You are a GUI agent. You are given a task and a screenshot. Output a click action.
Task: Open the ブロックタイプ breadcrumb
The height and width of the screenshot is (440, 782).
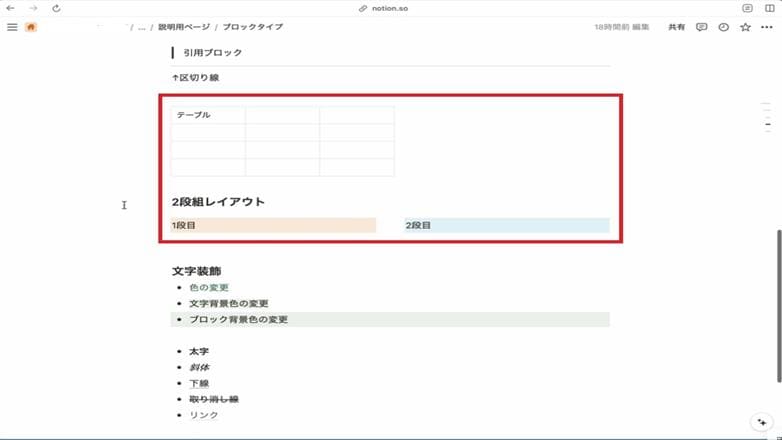pos(252,27)
